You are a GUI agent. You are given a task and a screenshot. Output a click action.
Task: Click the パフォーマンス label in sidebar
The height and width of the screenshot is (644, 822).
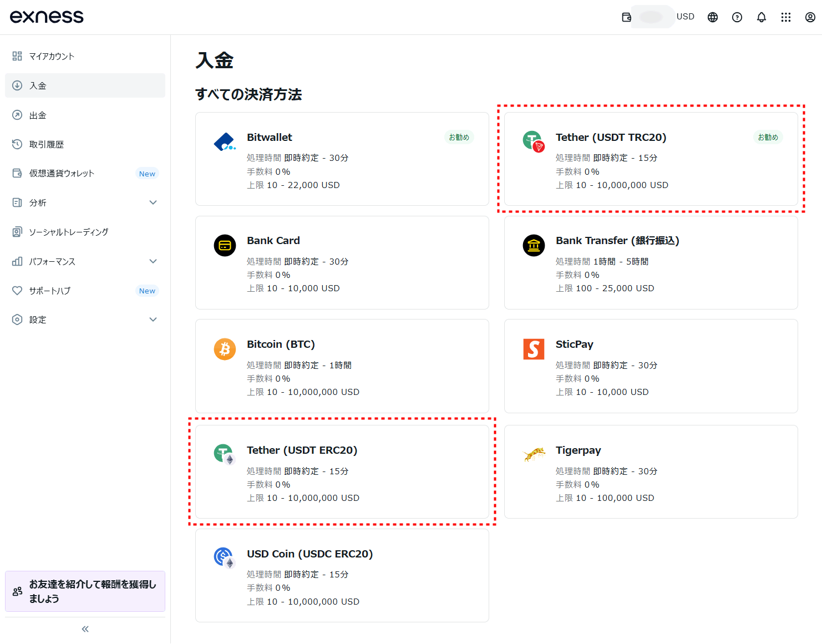[x=52, y=261]
